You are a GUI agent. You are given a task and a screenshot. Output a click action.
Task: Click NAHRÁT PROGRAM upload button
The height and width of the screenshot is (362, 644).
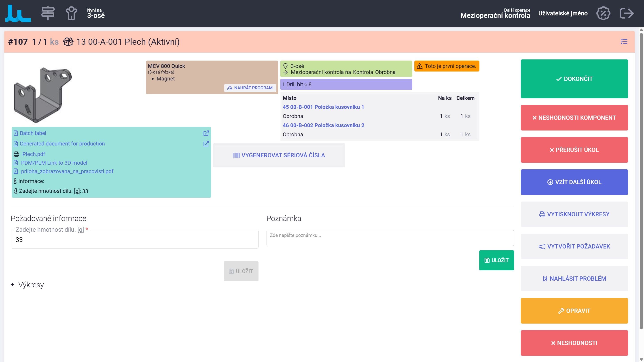tap(250, 88)
